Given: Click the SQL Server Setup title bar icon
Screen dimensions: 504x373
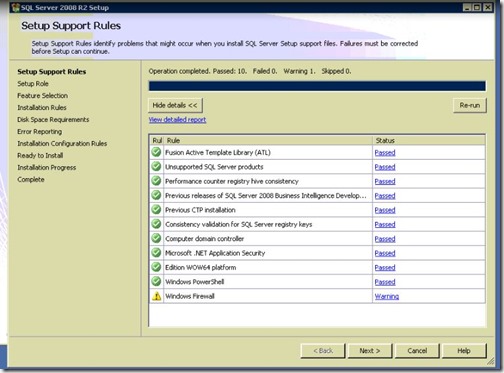Looking at the screenshot, I should point(15,7).
